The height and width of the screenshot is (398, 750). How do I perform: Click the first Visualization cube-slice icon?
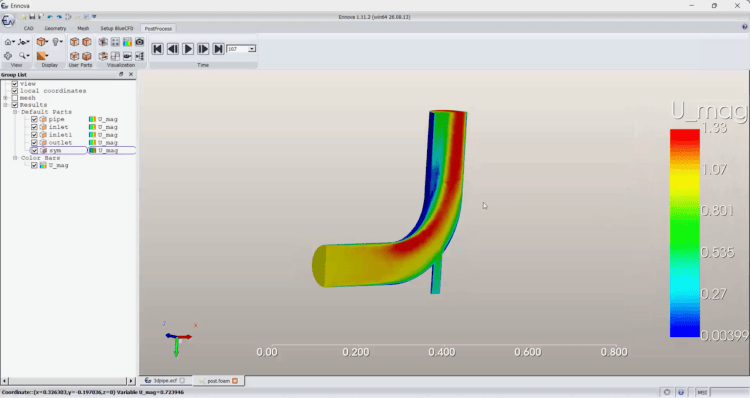click(x=103, y=42)
